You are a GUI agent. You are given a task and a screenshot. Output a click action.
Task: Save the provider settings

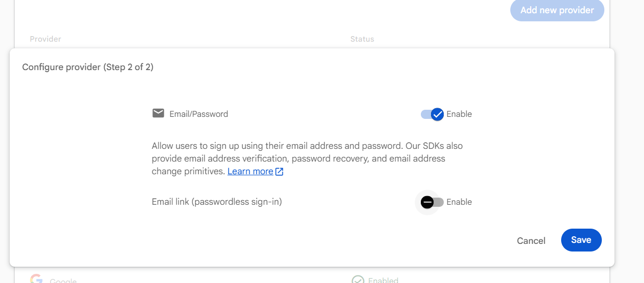pos(581,240)
